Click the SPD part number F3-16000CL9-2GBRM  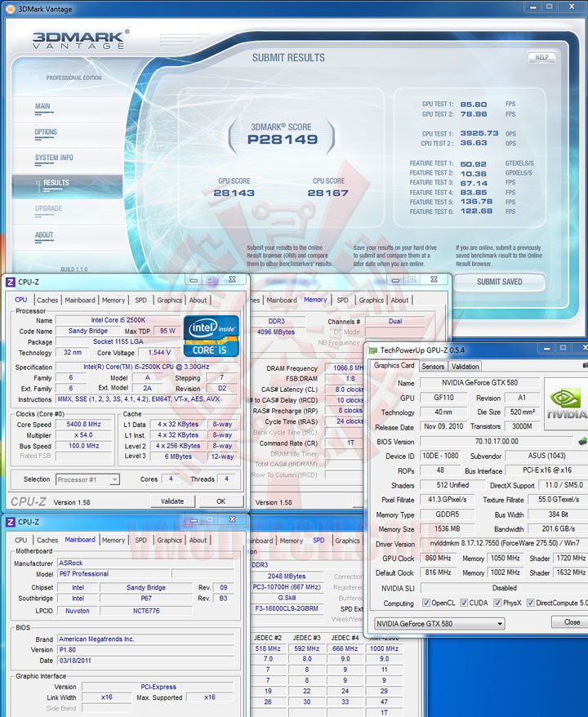(x=287, y=608)
